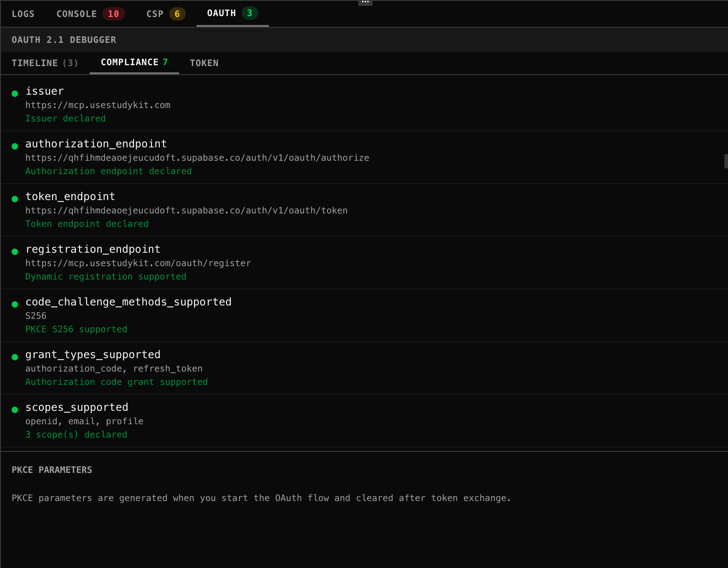Select the COMPLIANCE sub-tab
The image size is (728, 568).
point(134,63)
